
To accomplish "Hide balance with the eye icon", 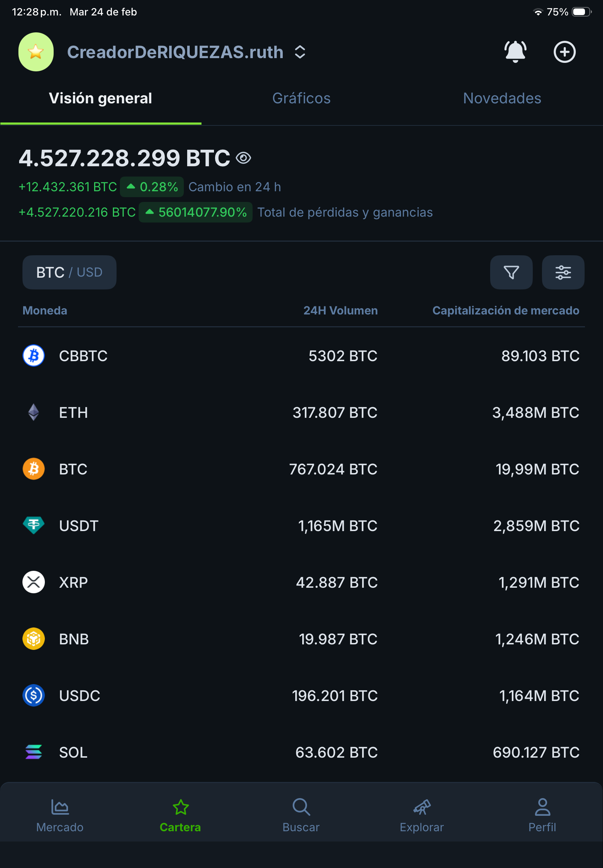I will tap(244, 158).
